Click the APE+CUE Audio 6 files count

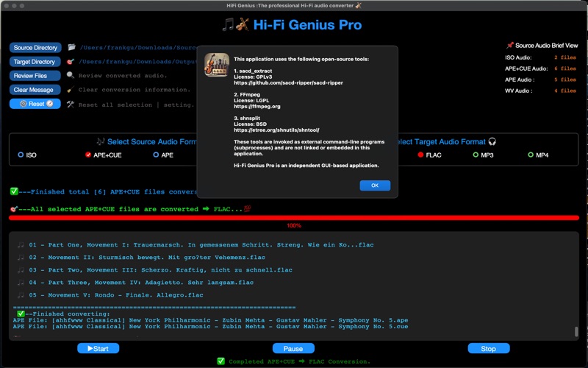[x=564, y=68]
